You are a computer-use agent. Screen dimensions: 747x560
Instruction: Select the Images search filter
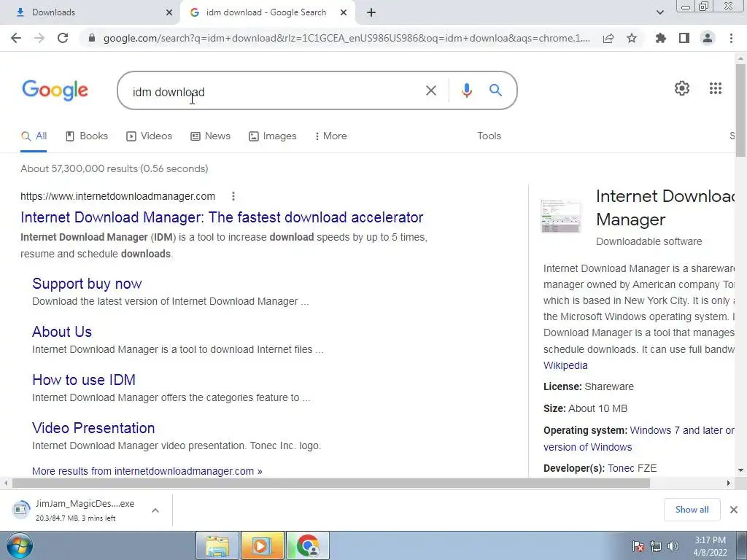coord(273,136)
